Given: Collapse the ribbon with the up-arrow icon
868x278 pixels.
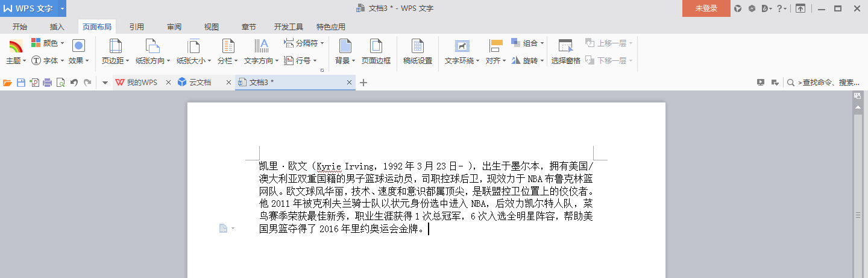Looking at the screenshot, I should click(800, 8).
